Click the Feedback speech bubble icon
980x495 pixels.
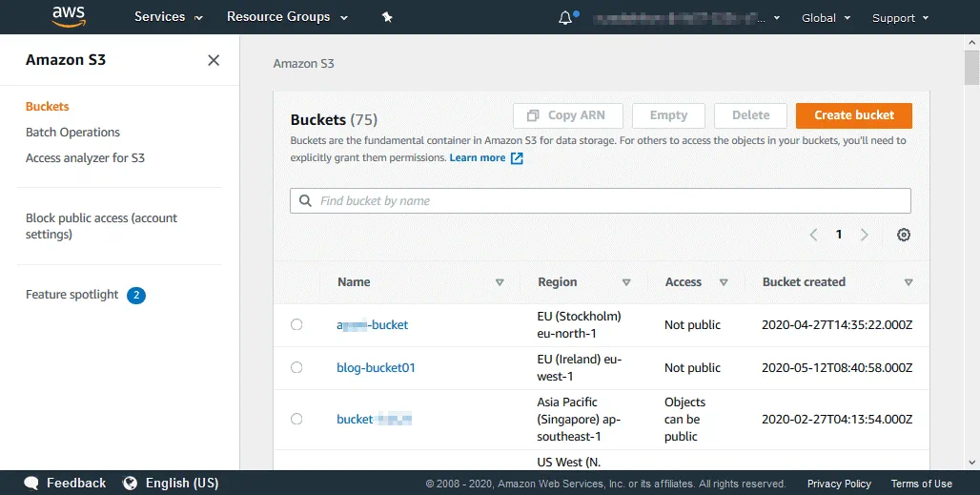pos(31,483)
